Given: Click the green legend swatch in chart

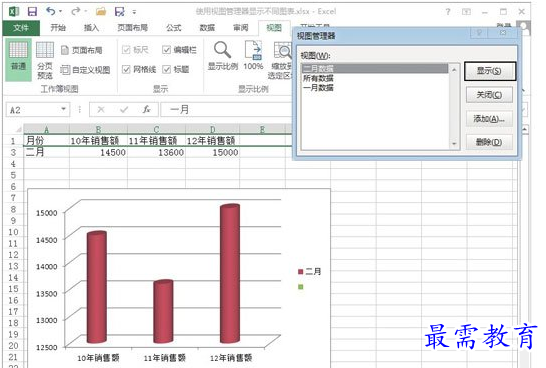Looking at the screenshot, I should point(301,287).
